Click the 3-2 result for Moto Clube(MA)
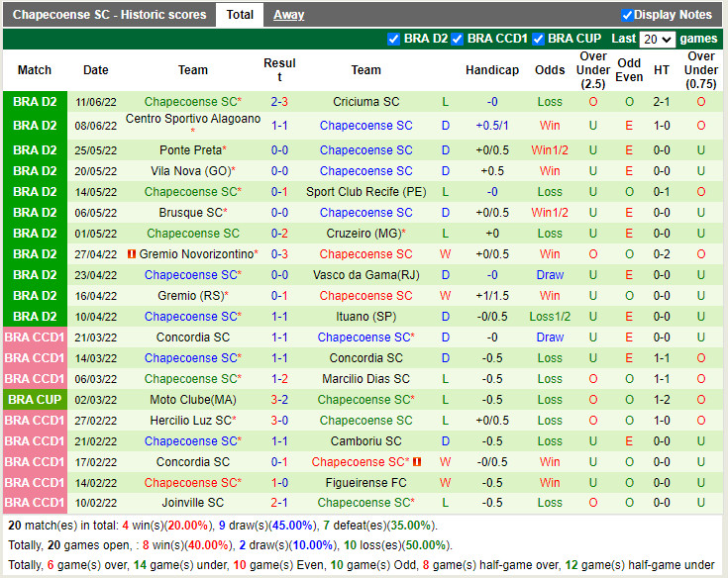This screenshot has width=728, height=578. [279, 400]
